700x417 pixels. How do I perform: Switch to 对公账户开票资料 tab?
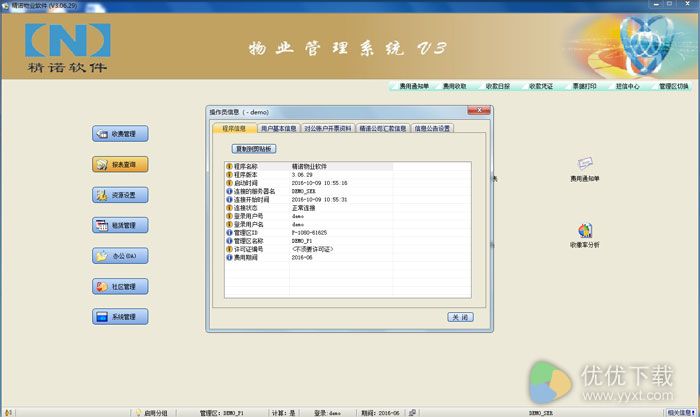click(328, 129)
